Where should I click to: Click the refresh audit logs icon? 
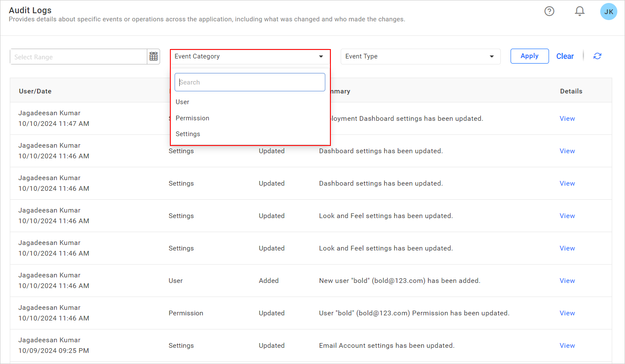(597, 56)
